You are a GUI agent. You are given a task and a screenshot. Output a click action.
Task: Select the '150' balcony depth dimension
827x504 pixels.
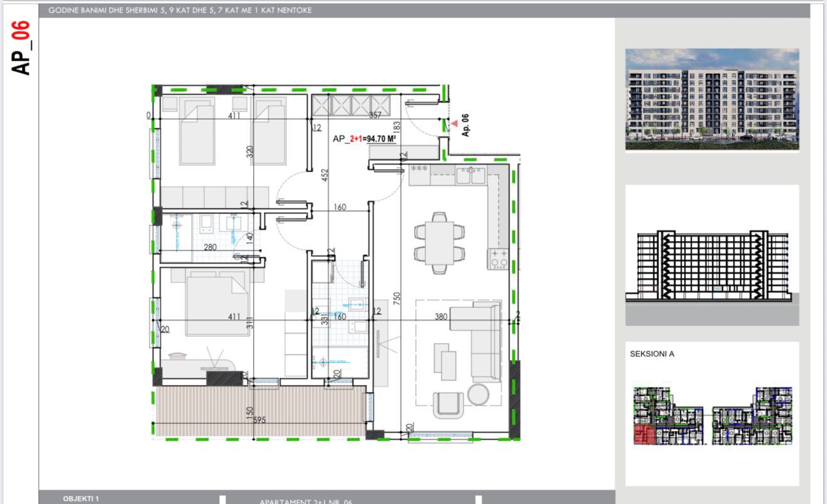tap(249, 414)
